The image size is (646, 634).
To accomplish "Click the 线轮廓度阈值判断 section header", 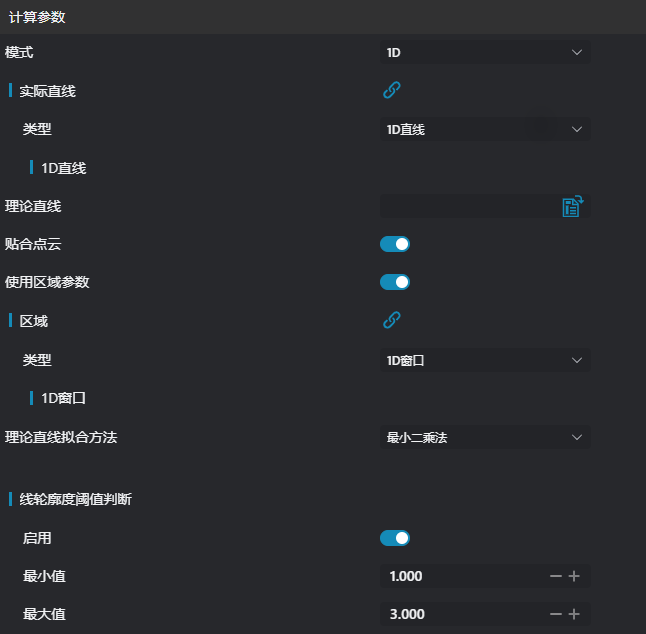I will coord(75,499).
